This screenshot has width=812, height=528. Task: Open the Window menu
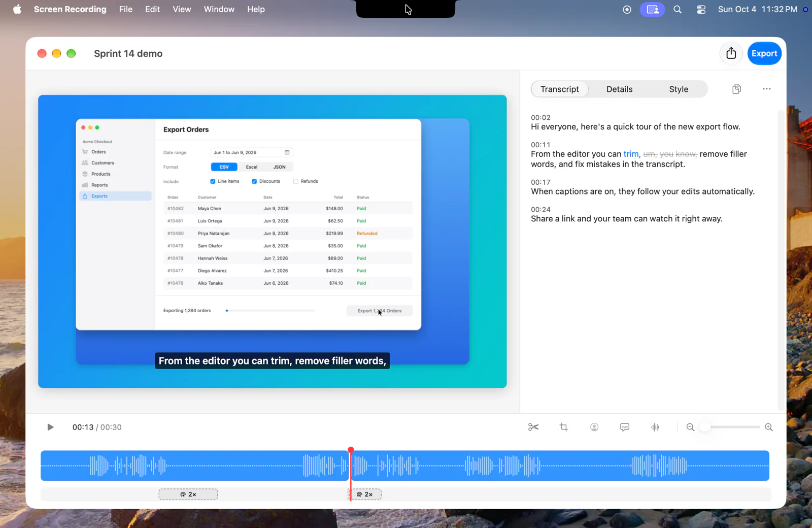pyautogui.click(x=219, y=9)
